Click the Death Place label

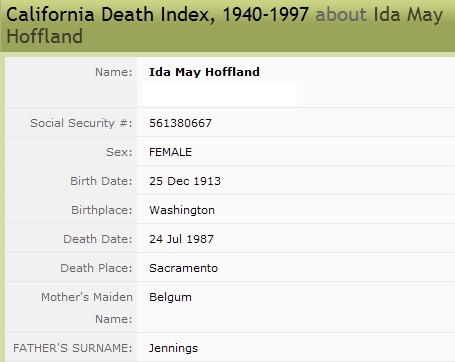point(96,268)
